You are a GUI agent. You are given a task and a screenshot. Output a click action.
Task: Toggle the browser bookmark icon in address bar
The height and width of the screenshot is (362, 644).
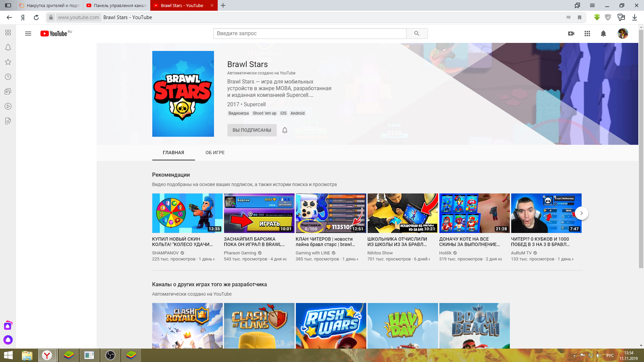tap(580, 17)
